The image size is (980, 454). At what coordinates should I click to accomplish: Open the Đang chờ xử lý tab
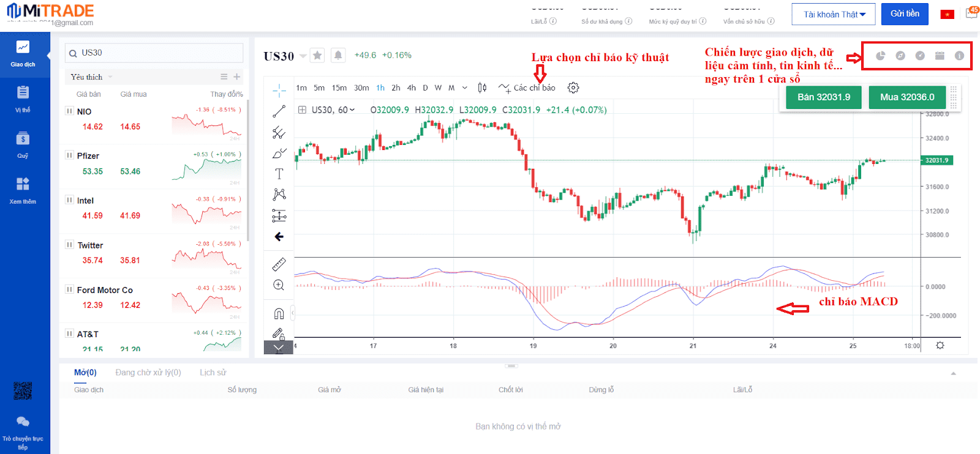148,373
